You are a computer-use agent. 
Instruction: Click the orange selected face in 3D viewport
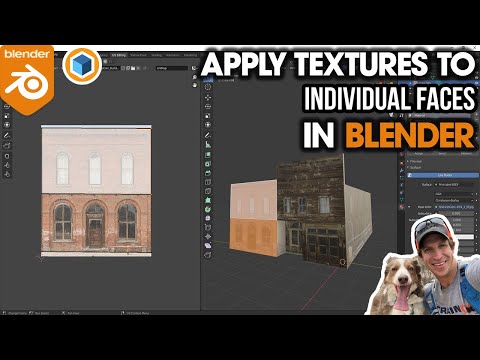[x=254, y=237]
